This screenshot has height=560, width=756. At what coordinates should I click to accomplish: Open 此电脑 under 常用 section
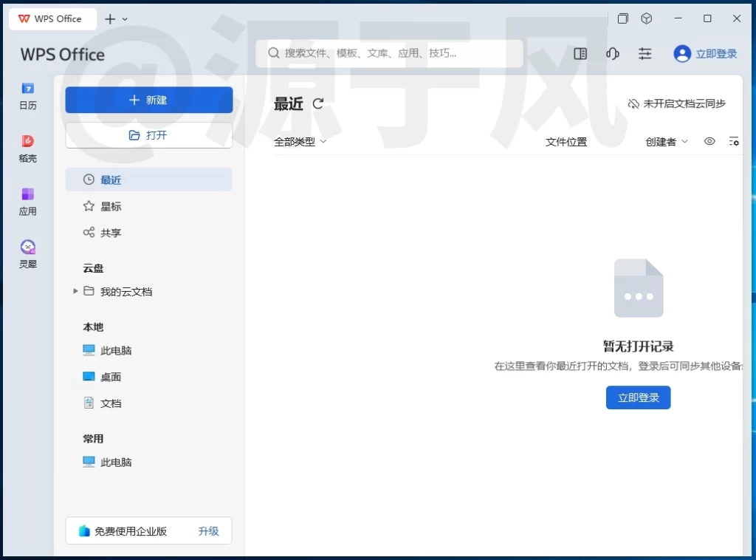[x=116, y=462]
